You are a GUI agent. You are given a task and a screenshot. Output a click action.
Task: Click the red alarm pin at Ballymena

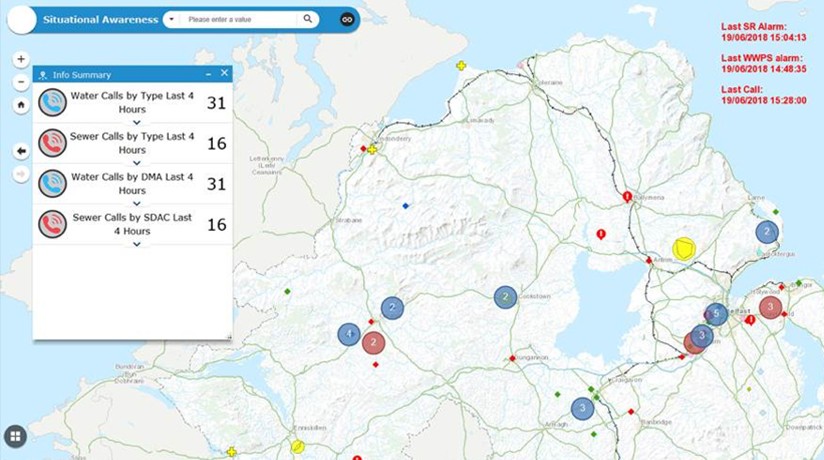(x=627, y=197)
